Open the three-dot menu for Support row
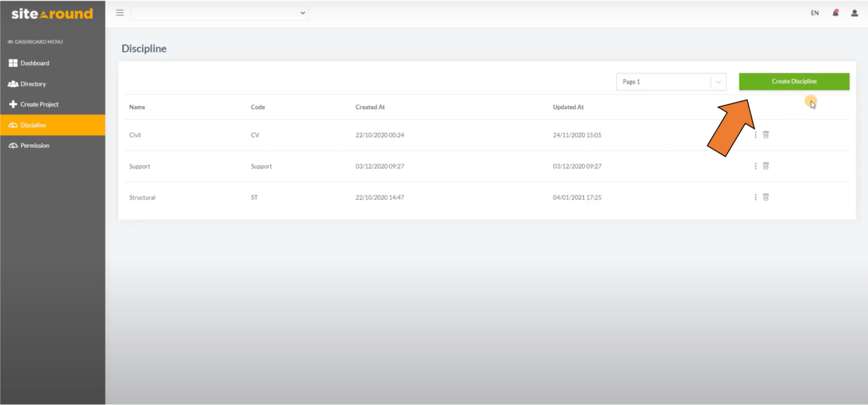Image resolution: width=868 pixels, height=405 pixels. 755,165
